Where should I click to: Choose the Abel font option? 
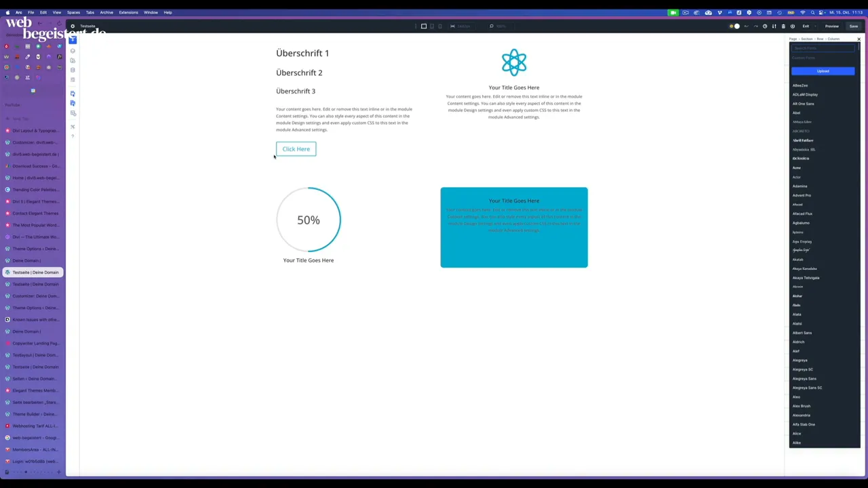tap(797, 113)
